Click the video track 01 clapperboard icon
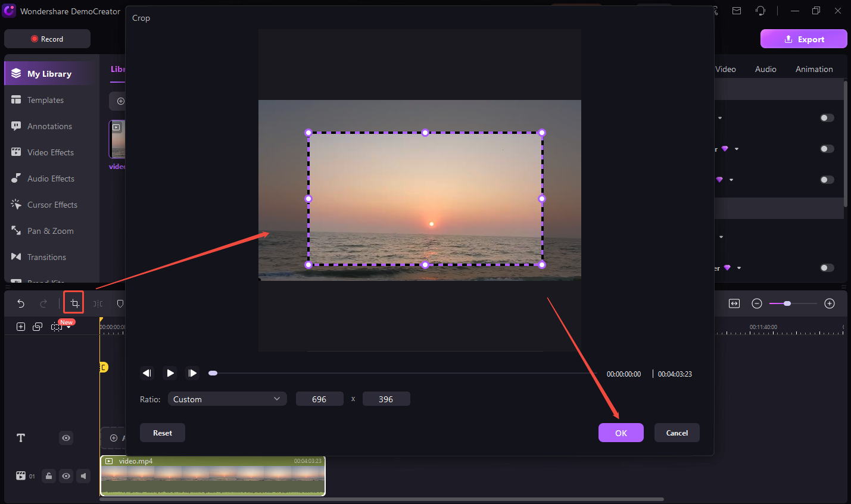Viewport: 851px width, 504px height. pyautogui.click(x=21, y=475)
